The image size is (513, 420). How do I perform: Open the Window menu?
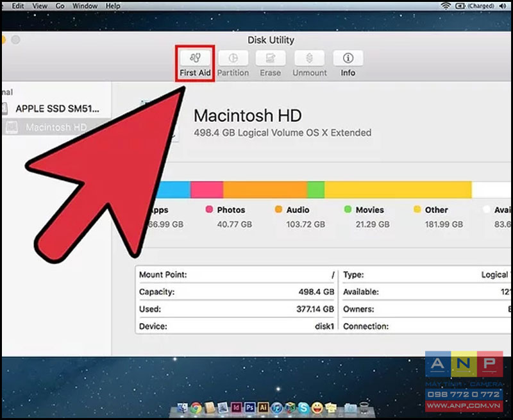coord(85,6)
